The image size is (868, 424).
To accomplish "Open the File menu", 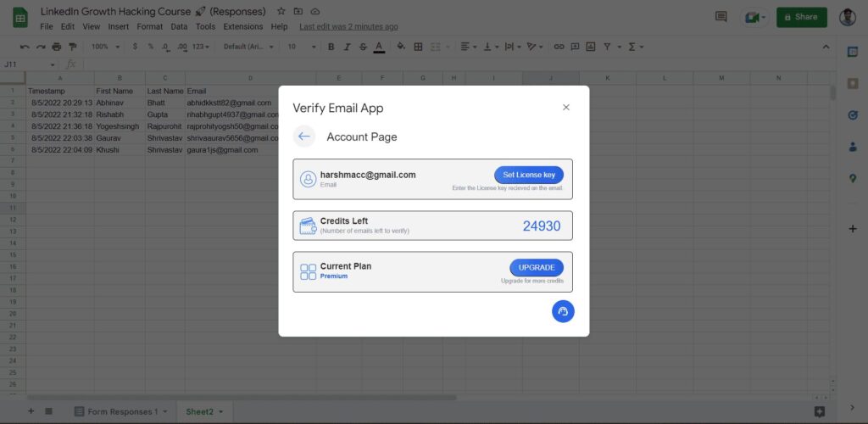I will [47, 26].
